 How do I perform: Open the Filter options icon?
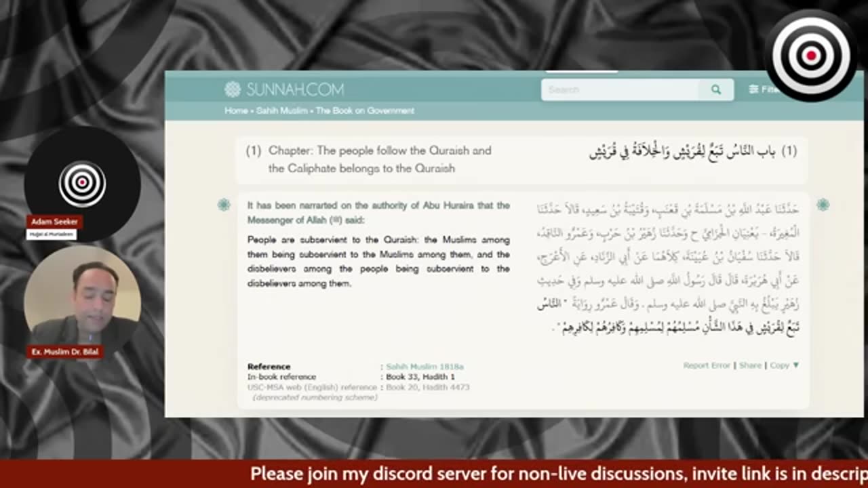(753, 89)
